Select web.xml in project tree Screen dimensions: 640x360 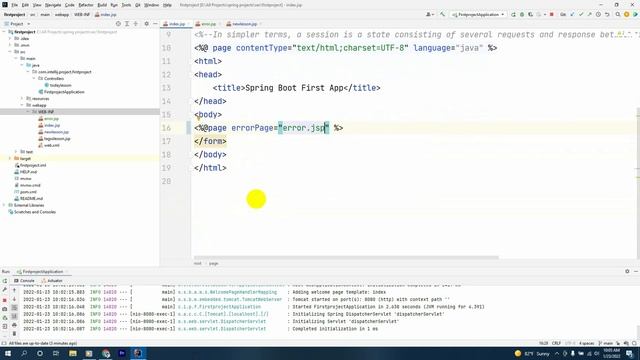[51, 145]
